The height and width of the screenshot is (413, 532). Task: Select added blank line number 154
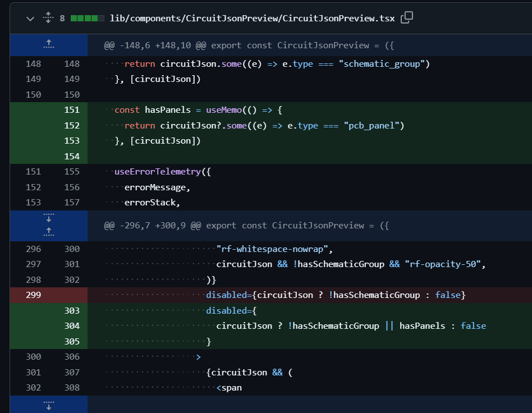coord(72,157)
